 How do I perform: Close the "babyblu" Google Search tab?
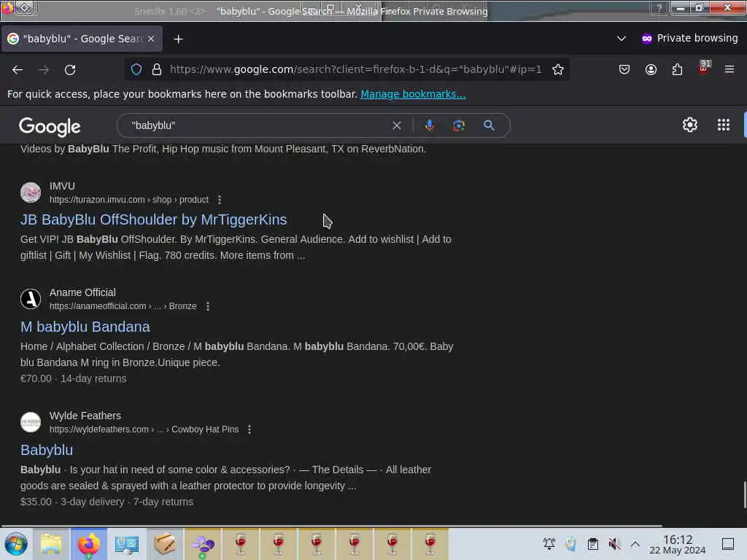(x=151, y=39)
